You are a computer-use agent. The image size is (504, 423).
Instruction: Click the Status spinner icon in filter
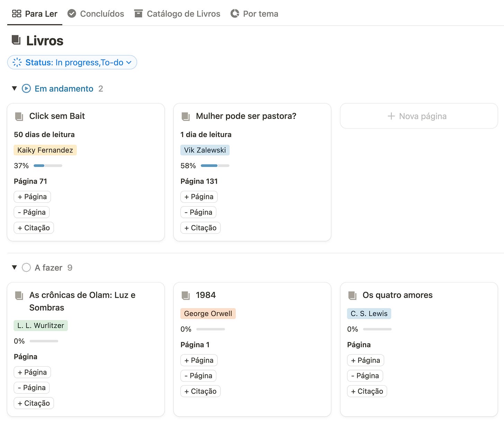coord(17,62)
